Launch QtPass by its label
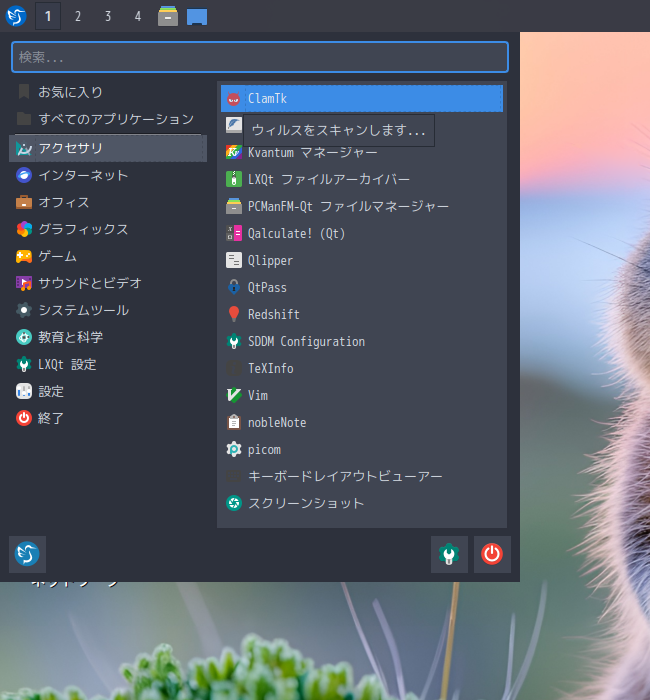 click(x=267, y=287)
